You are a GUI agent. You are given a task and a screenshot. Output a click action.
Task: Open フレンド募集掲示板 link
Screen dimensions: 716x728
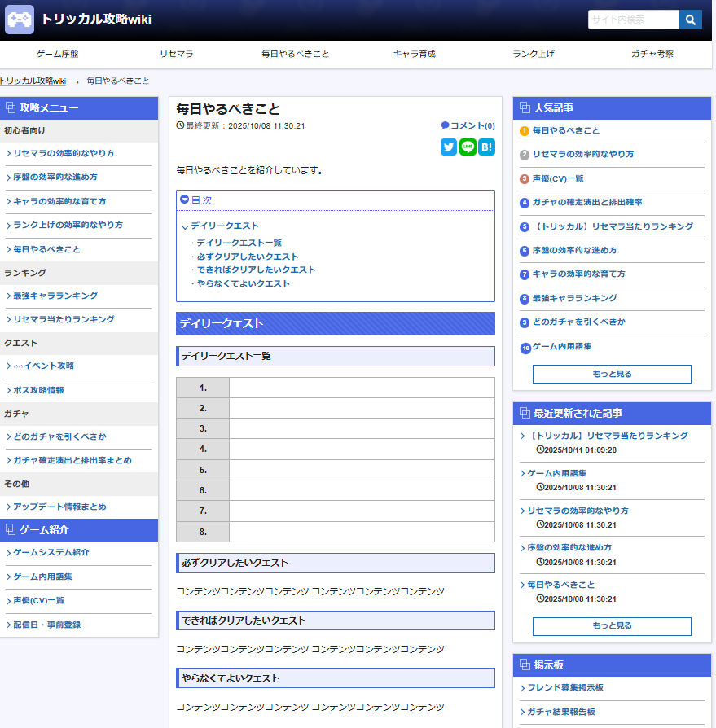(564, 687)
